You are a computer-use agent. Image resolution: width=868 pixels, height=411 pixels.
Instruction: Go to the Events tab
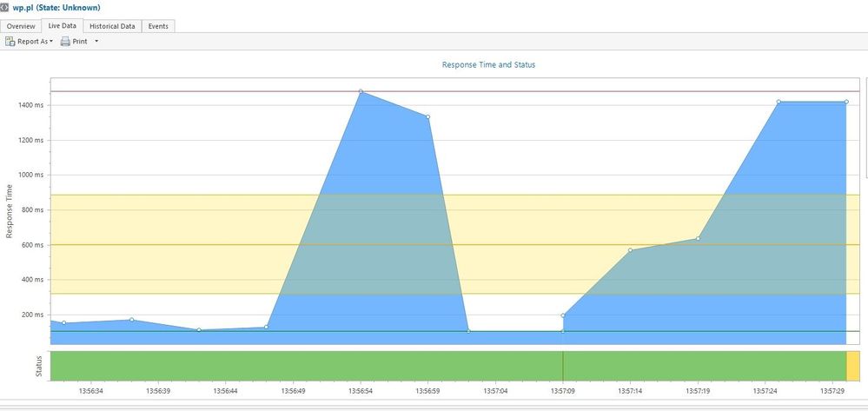pos(158,26)
